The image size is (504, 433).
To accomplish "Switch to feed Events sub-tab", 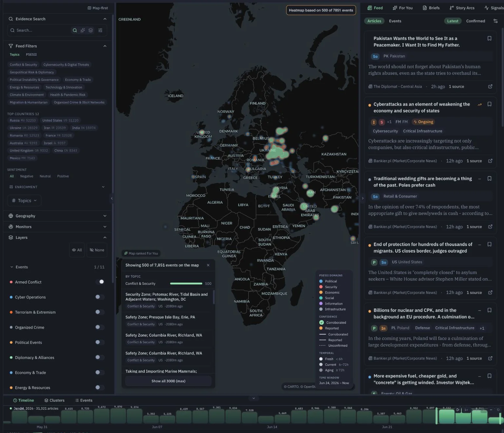I will (x=395, y=21).
